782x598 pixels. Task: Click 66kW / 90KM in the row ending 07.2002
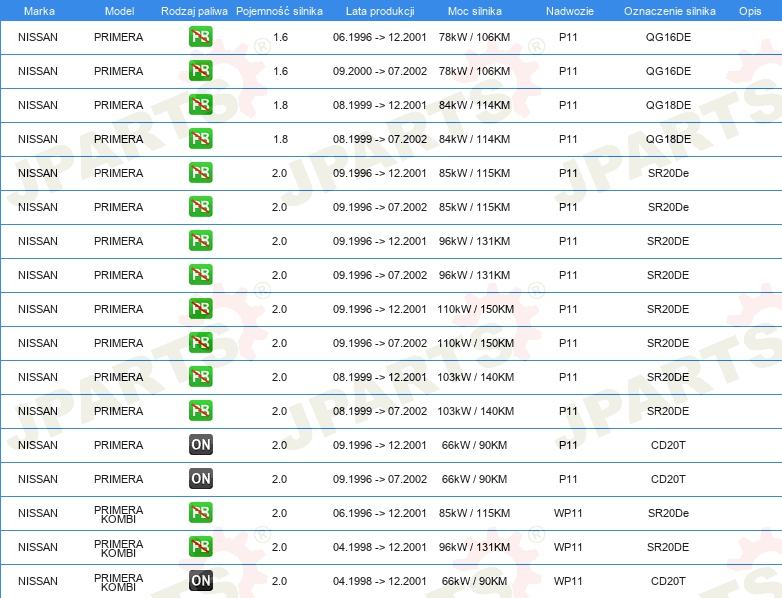pos(474,478)
